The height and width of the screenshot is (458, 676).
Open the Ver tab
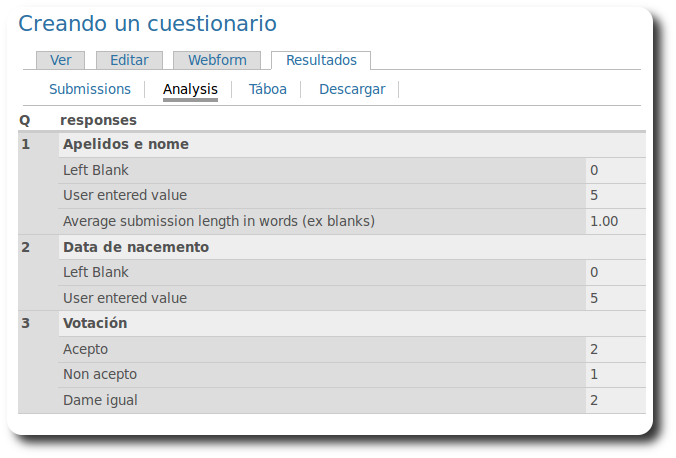pos(60,60)
